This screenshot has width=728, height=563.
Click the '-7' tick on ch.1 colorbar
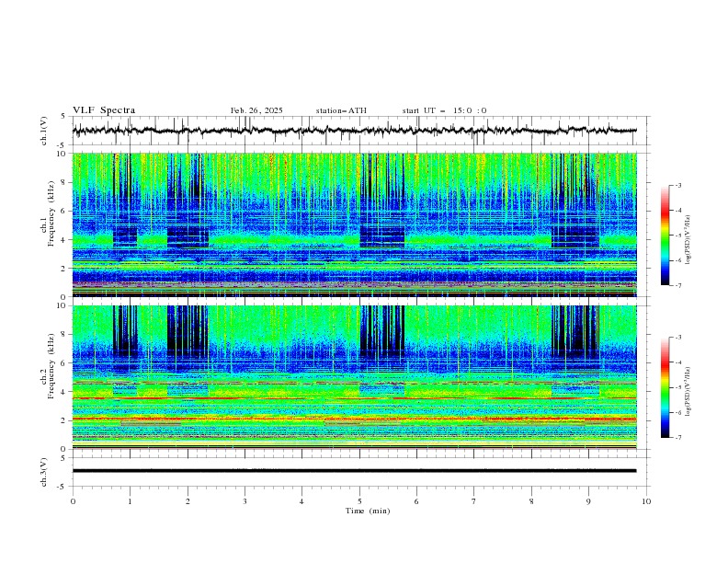coord(678,286)
